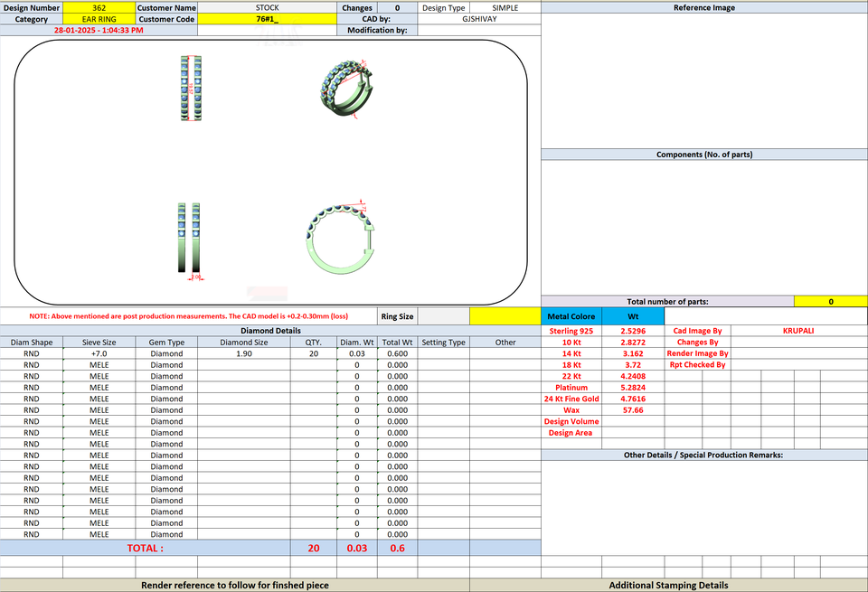This screenshot has height=592, width=868.
Task: Click the date stamp 28-01-2025 cell
Action: tap(99, 31)
